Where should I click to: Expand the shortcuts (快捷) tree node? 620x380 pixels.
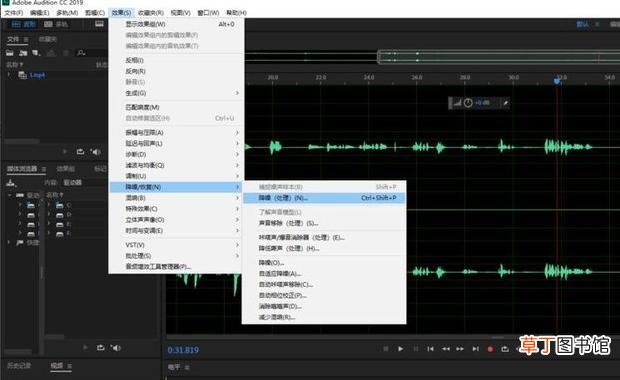point(9,242)
